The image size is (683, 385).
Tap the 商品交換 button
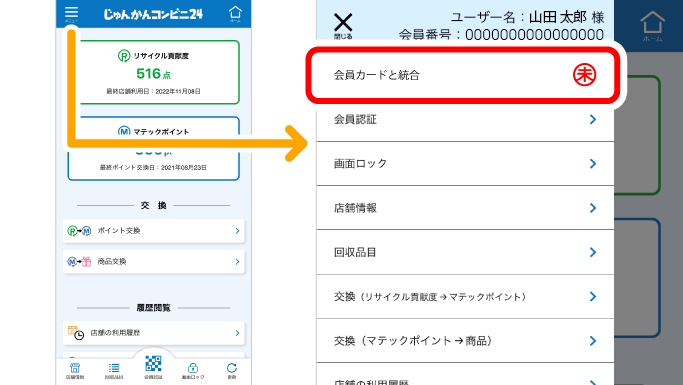pos(153,262)
